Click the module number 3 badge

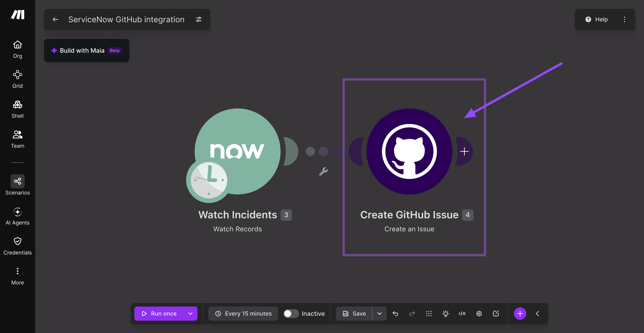[286, 215]
